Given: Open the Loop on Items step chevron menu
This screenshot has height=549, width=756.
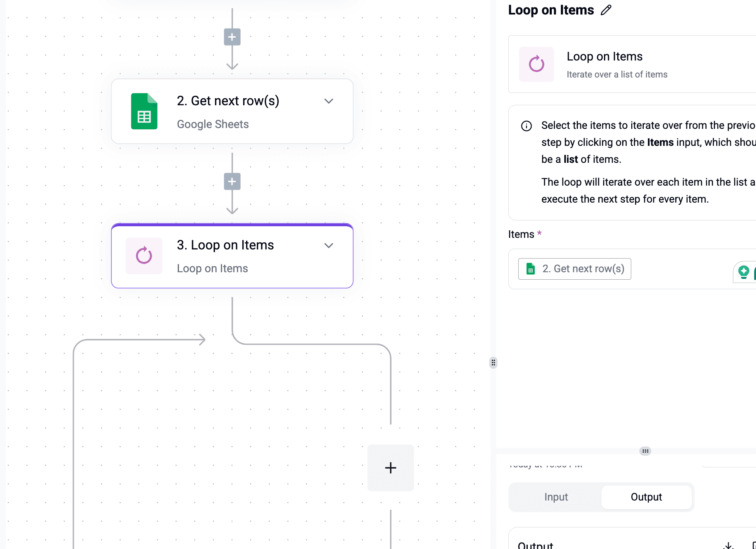Looking at the screenshot, I should coord(328,246).
